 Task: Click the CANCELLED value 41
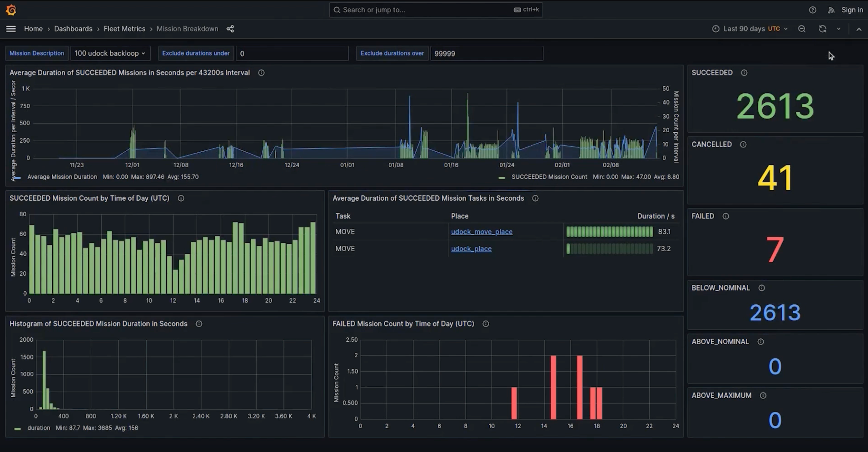[x=775, y=178]
